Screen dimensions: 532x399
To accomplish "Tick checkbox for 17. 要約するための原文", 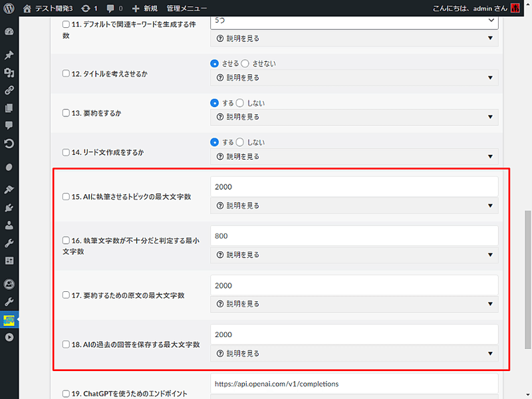I will (66, 295).
